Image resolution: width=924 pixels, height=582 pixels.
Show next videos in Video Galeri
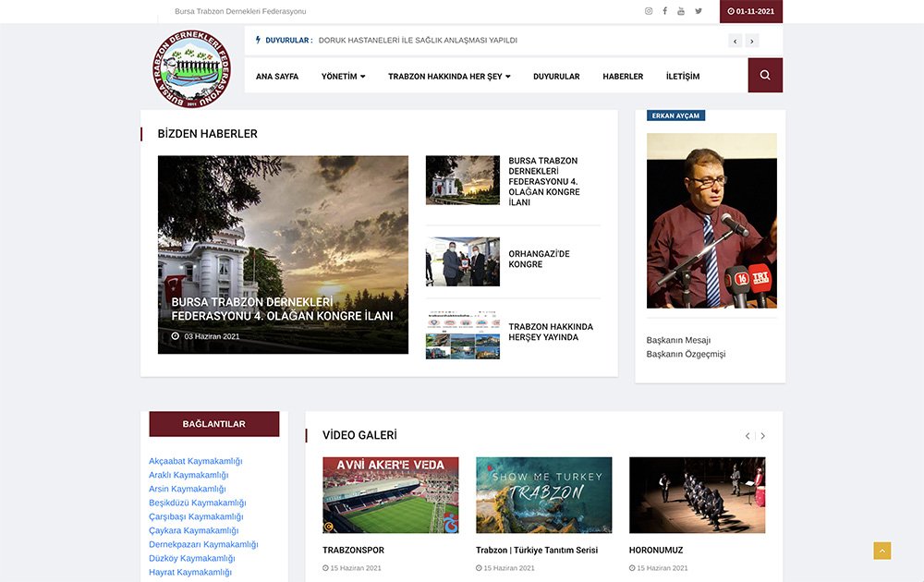tap(762, 436)
